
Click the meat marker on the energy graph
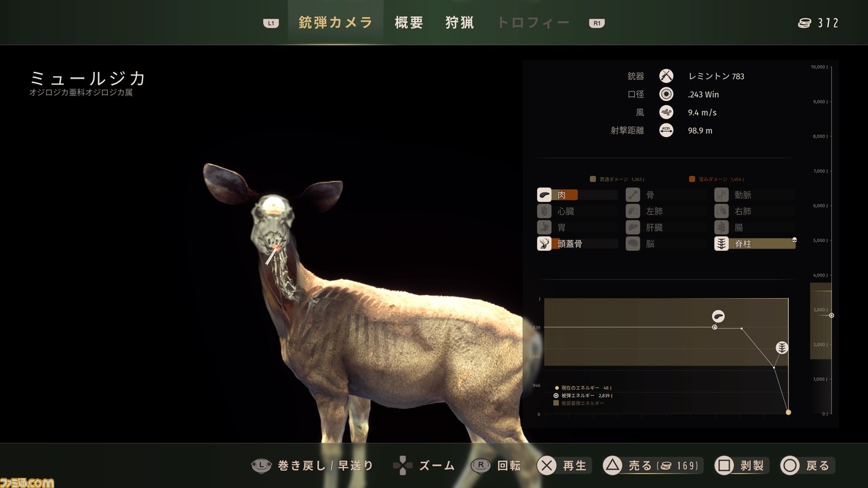click(x=718, y=317)
